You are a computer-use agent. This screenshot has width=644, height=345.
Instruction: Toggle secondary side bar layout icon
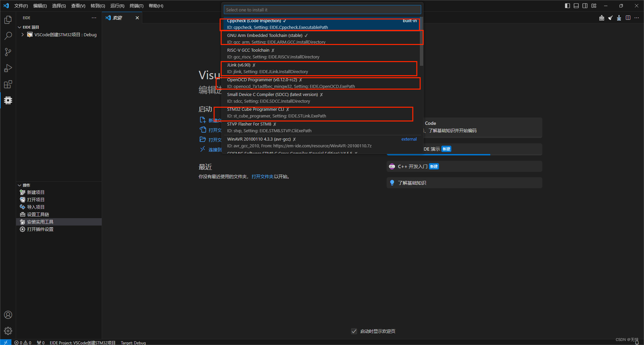(585, 6)
